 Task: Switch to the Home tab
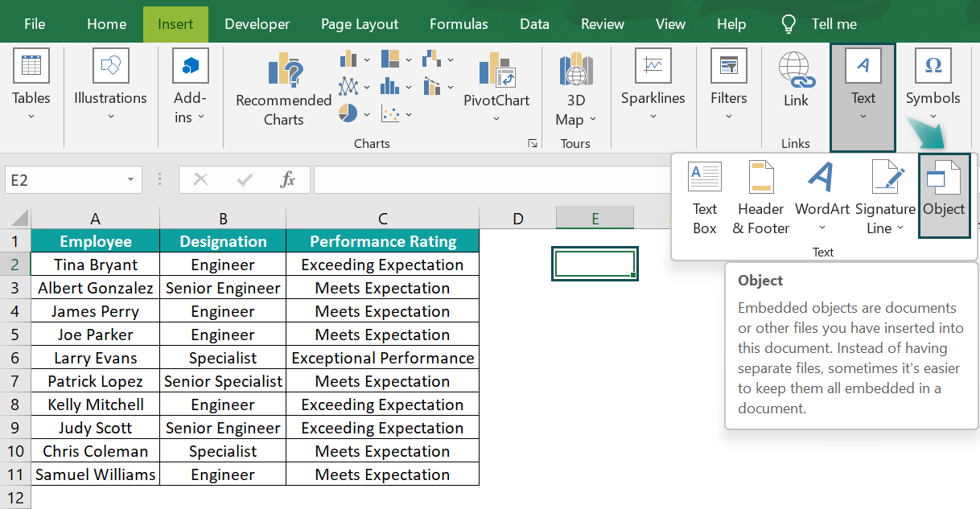point(106,23)
